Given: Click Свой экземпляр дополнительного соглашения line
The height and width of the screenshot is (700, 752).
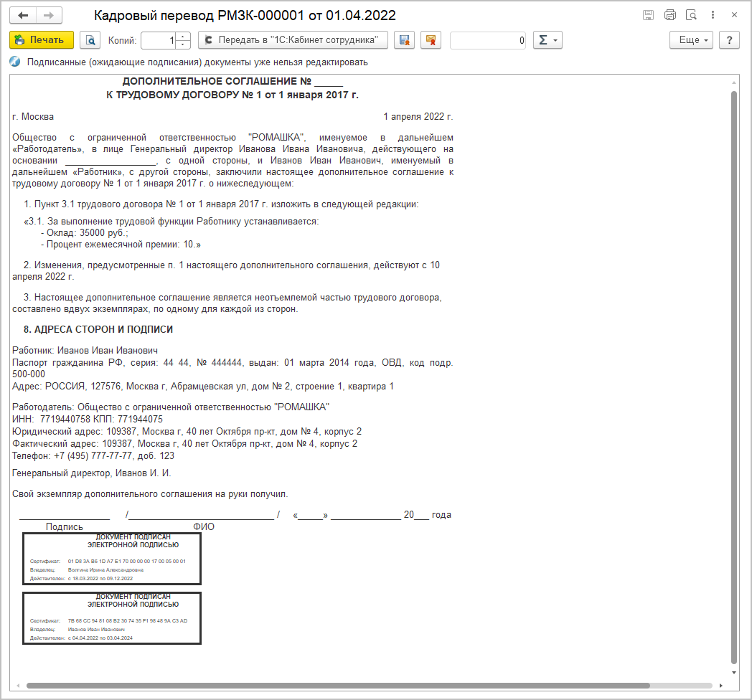Looking at the screenshot, I should click(x=150, y=494).
